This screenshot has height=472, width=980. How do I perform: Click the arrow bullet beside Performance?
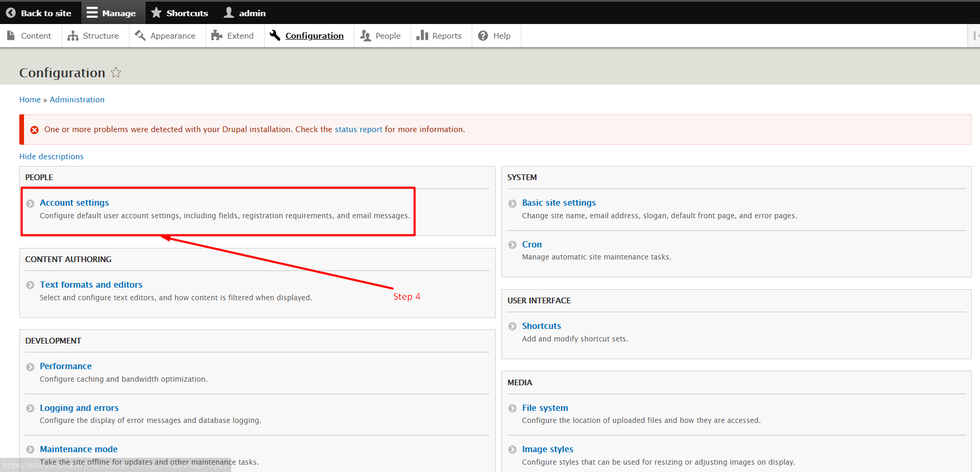click(x=30, y=367)
